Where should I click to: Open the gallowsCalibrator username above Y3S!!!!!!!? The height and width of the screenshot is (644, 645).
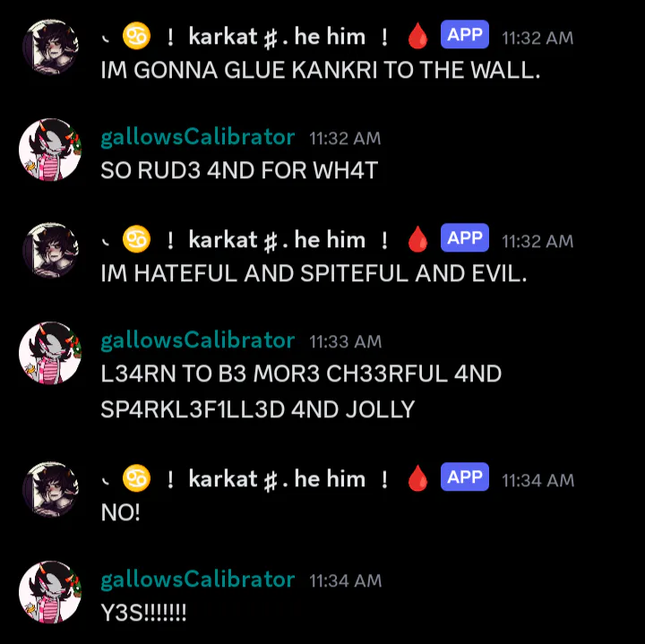click(x=198, y=580)
